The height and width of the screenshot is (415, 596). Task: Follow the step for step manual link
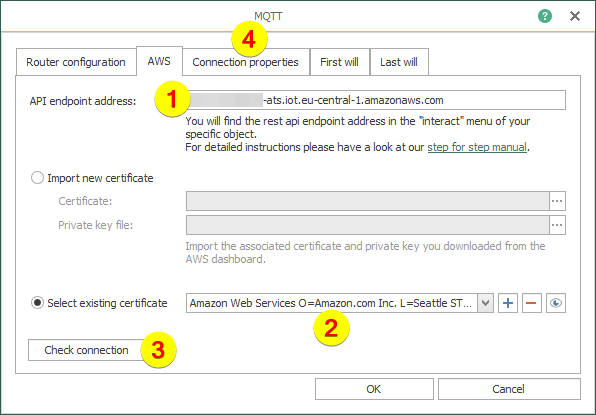click(477, 147)
